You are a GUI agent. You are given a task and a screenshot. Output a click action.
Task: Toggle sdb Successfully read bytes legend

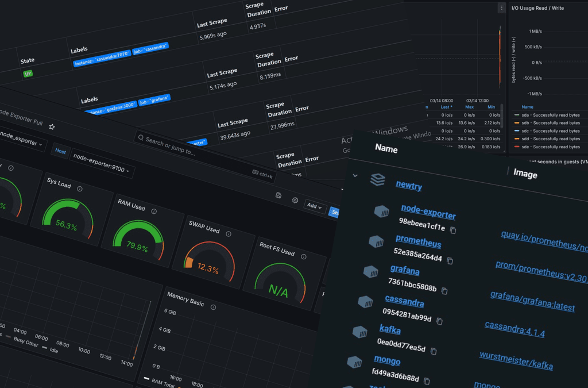pyautogui.click(x=547, y=123)
